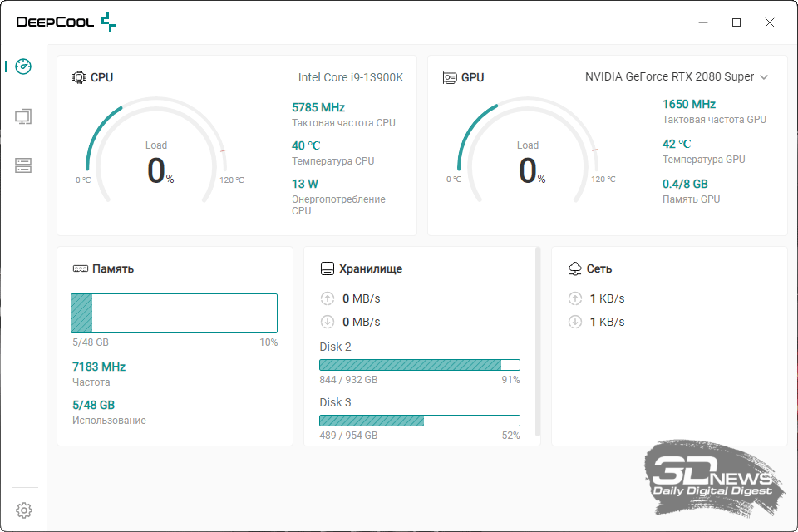Screen dimensions: 798x532
Task: Click the 13 W power consumption value
Action: click(305, 184)
